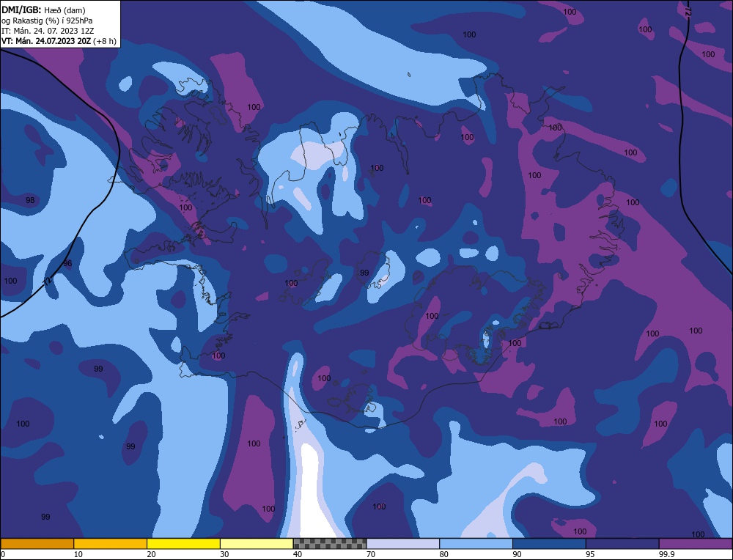The image size is (733, 560).
Task: Click the legend tick label '20'
Action: click(x=152, y=554)
